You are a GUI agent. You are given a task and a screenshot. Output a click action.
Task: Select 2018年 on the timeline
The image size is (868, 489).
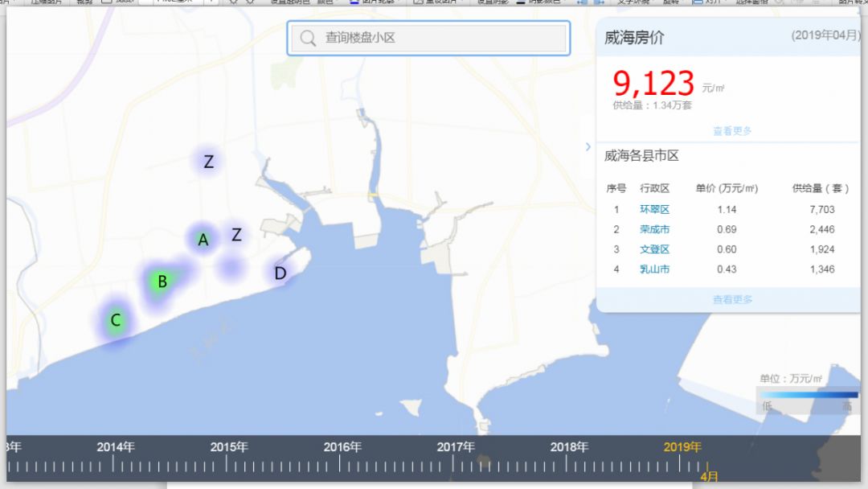coord(569,446)
